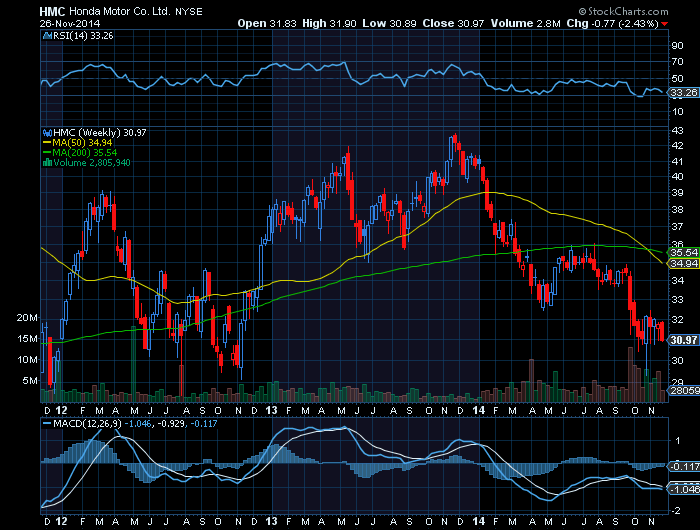Viewport: 700px width, 530px height.
Task: Click the Volume 2,805,940 legend text
Action: pos(92,163)
